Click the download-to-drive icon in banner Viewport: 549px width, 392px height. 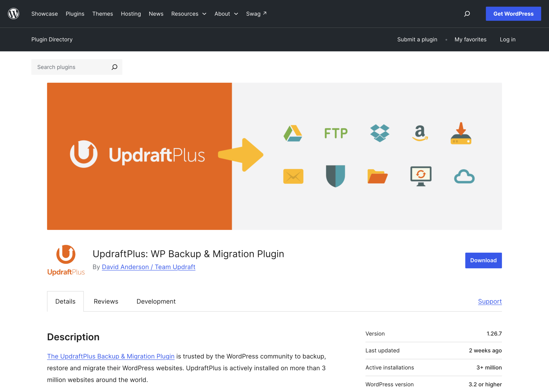click(461, 133)
